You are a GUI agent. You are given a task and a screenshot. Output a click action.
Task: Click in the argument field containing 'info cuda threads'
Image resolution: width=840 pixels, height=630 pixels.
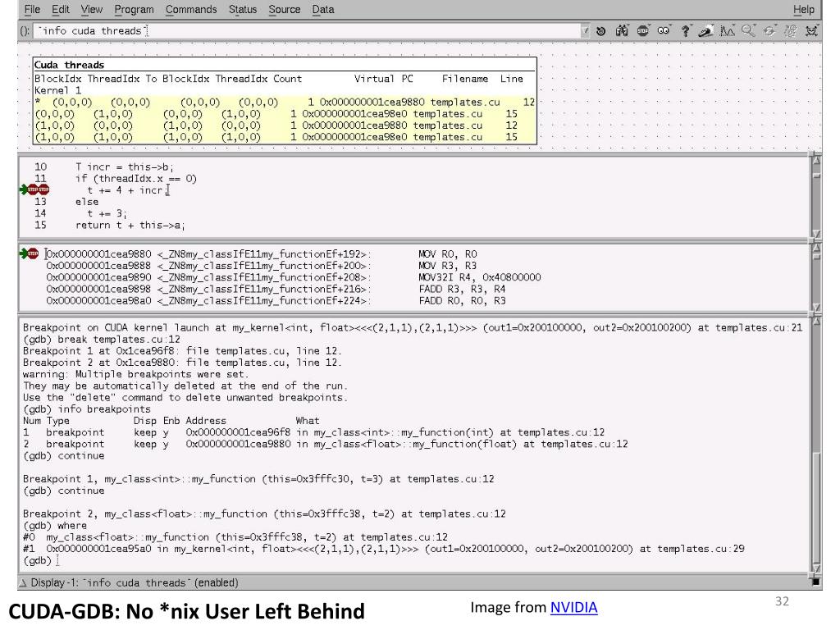pos(307,31)
